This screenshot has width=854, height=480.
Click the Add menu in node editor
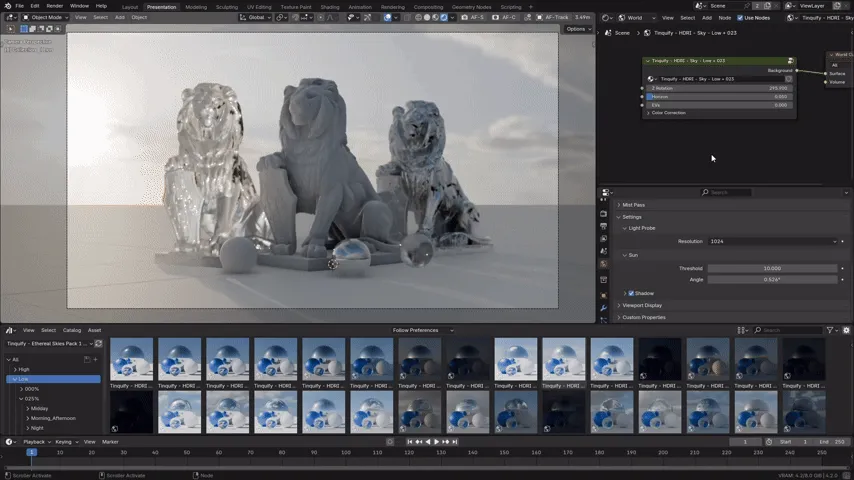point(706,18)
